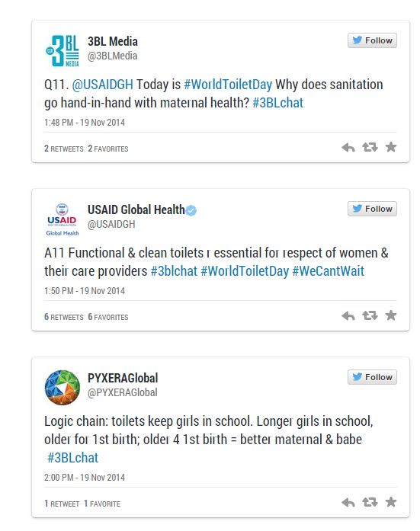Open #WorldToiletDay hashtag in 3BL Media tweet
This screenshot has width=420, height=531.
[228, 85]
